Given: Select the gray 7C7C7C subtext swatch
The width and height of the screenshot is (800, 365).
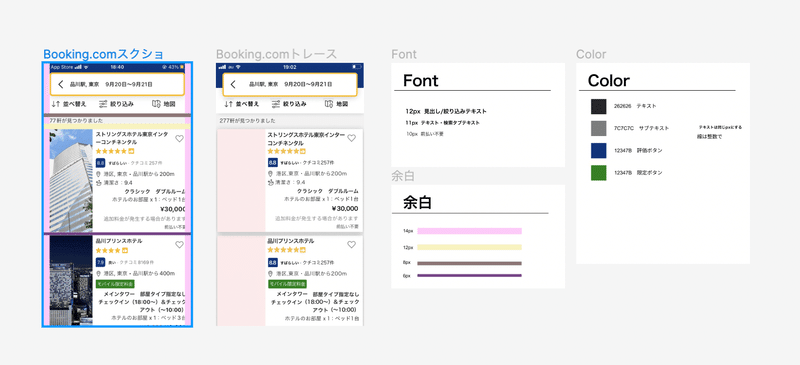Looking at the screenshot, I should point(598,128).
